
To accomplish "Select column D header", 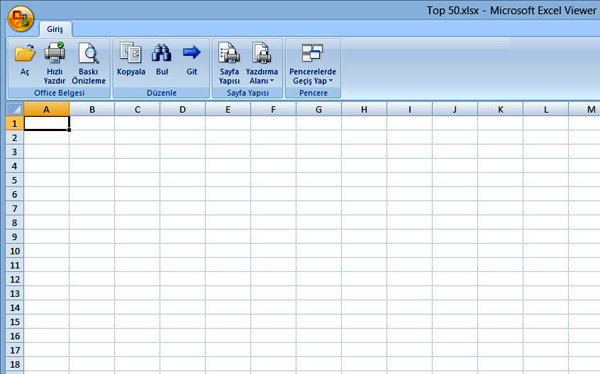I will click(183, 109).
